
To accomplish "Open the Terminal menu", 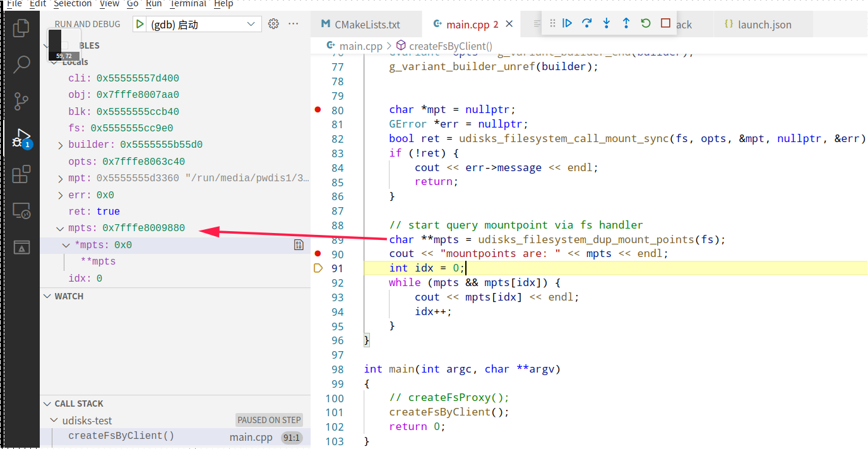I will 187,3.
